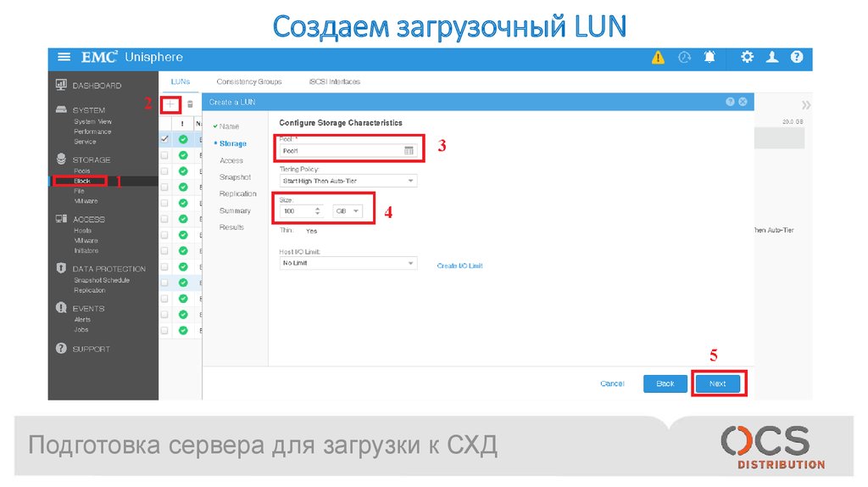The height and width of the screenshot is (487, 868).
Task: Select the Summary wizard step
Action: (235, 210)
